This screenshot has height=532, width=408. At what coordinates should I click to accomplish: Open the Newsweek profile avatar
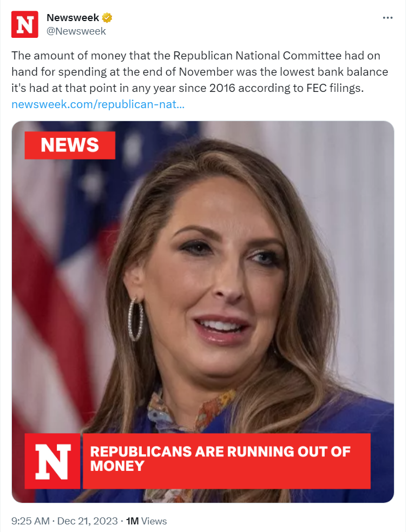click(x=24, y=24)
